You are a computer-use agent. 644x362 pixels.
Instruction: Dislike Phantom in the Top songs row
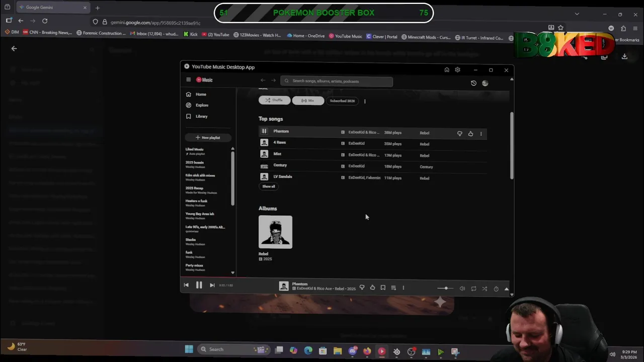pyautogui.click(x=459, y=134)
